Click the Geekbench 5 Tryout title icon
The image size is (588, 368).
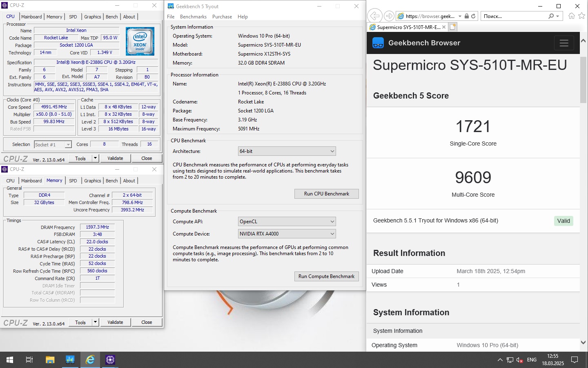tap(171, 6)
